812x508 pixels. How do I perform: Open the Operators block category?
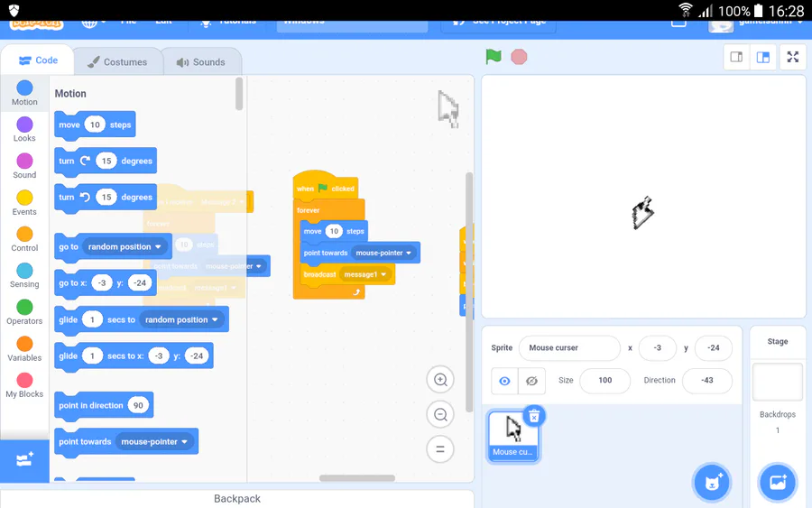point(24,312)
